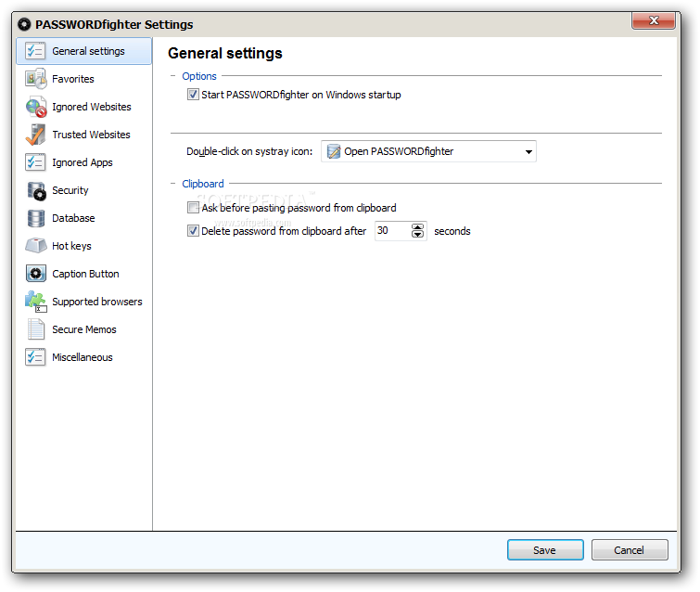Enable Ask before pasting password from clipboard
Viewport: 700px width, 592px height.
click(193, 208)
